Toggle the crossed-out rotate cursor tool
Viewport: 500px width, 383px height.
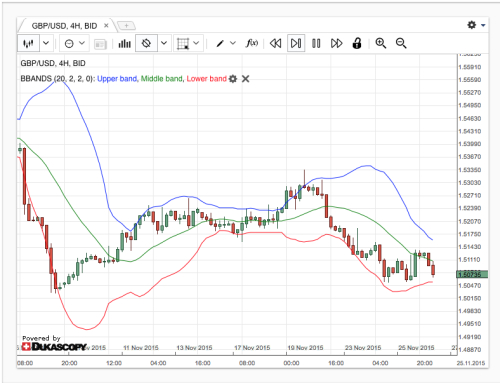146,43
